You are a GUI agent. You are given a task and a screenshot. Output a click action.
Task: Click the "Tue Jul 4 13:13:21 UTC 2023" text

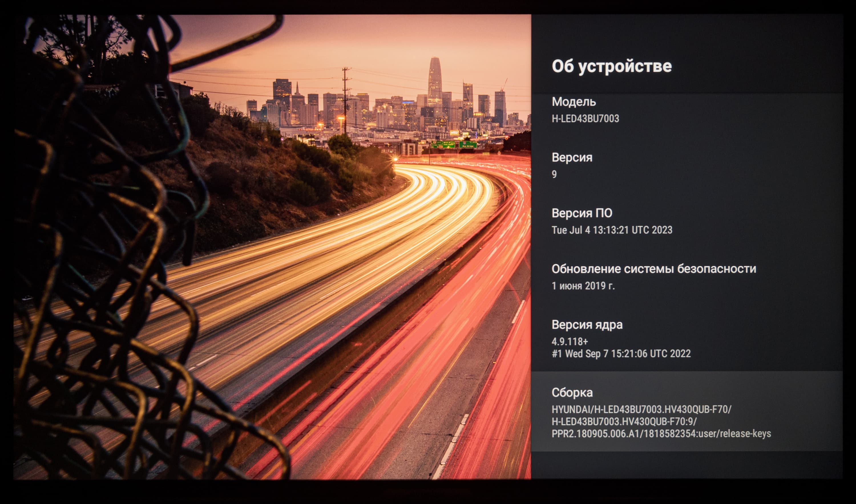click(611, 230)
